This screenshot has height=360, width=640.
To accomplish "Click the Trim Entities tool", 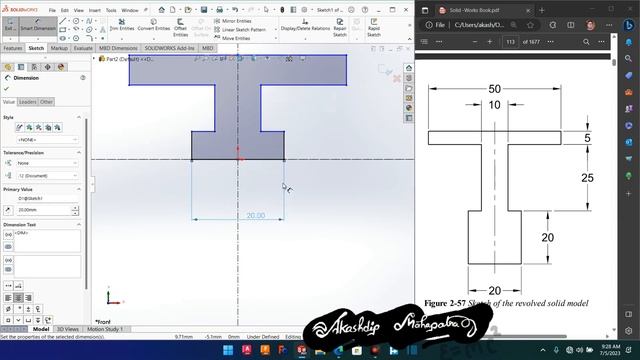I will (122, 25).
